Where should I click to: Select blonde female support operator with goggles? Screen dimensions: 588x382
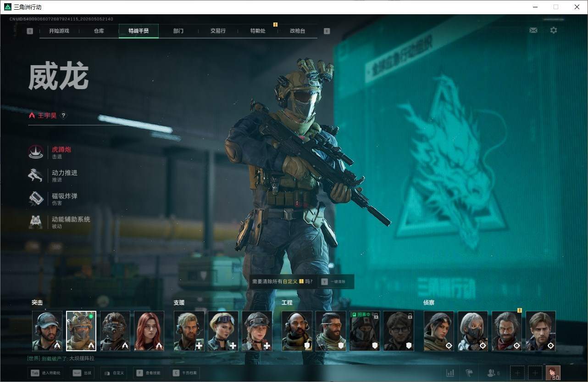pos(223,331)
